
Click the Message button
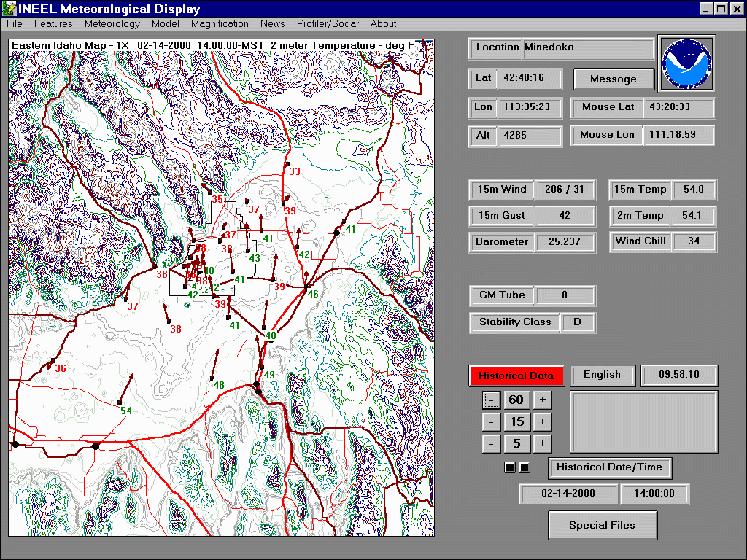(614, 79)
